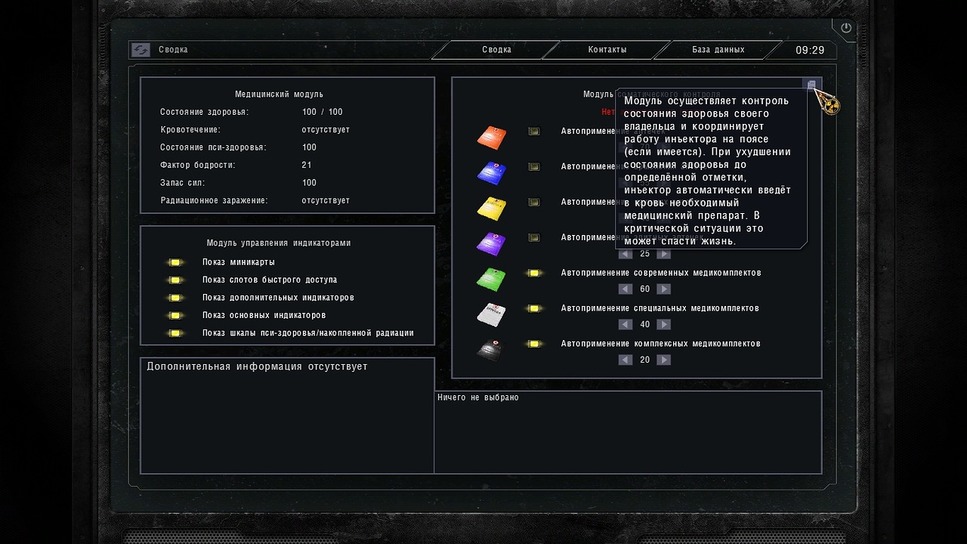Decrease complex medkit threshold below 20
The height and width of the screenshot is (544, 967).
pos(625,360)
